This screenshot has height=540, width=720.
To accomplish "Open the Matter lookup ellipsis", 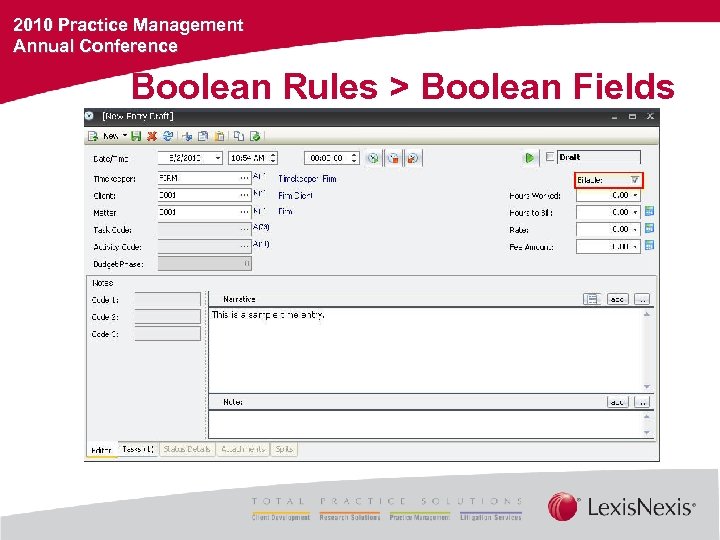I will (x=245, y=212).
